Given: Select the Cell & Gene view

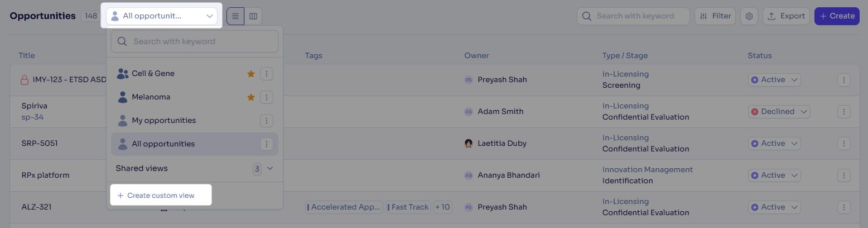Looking at the screenshot, I should coord(153,74).
